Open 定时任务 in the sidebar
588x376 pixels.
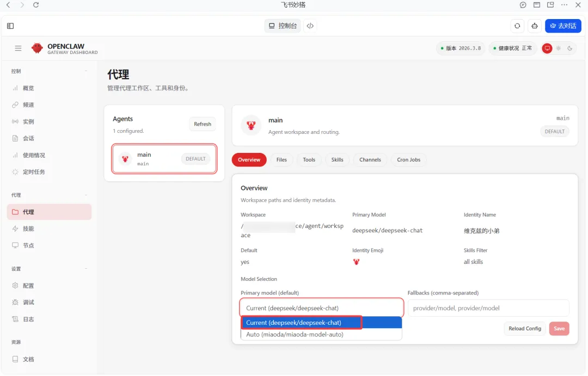49,172
